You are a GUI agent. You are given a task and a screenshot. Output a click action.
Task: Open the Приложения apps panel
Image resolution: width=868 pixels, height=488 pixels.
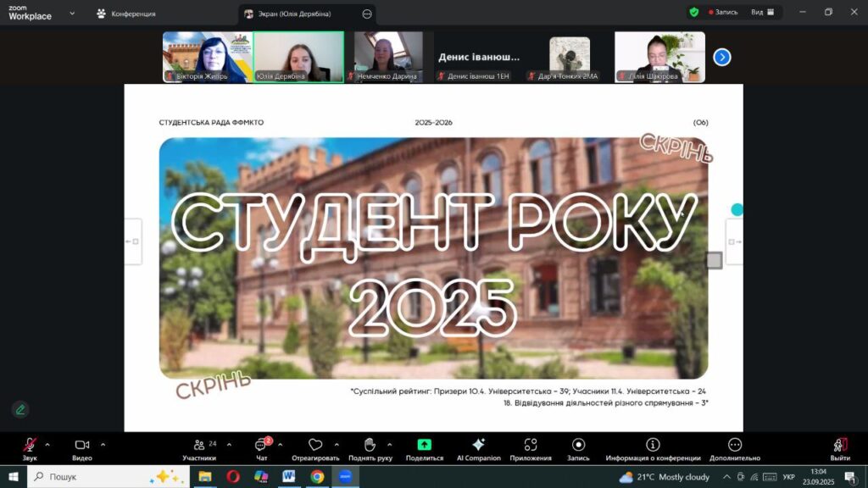(531, 448)
